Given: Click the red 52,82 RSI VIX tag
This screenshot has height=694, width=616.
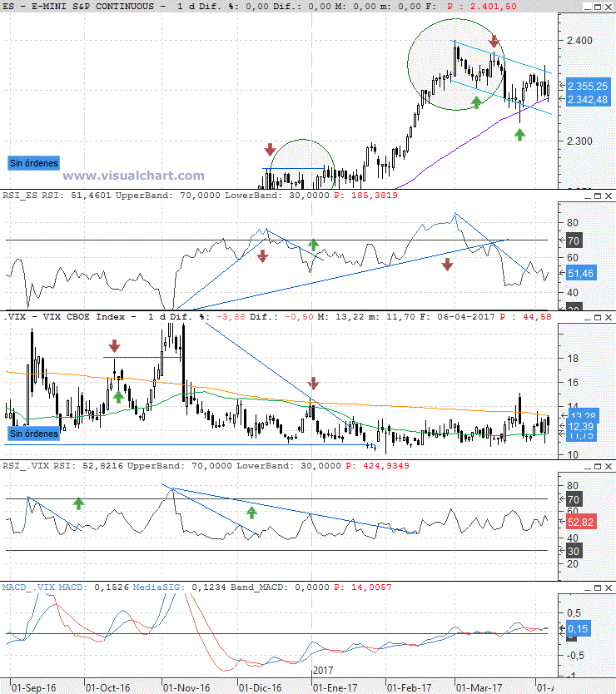Looking at the screenshot, I should pyautogui.click(x=580, y=523).
